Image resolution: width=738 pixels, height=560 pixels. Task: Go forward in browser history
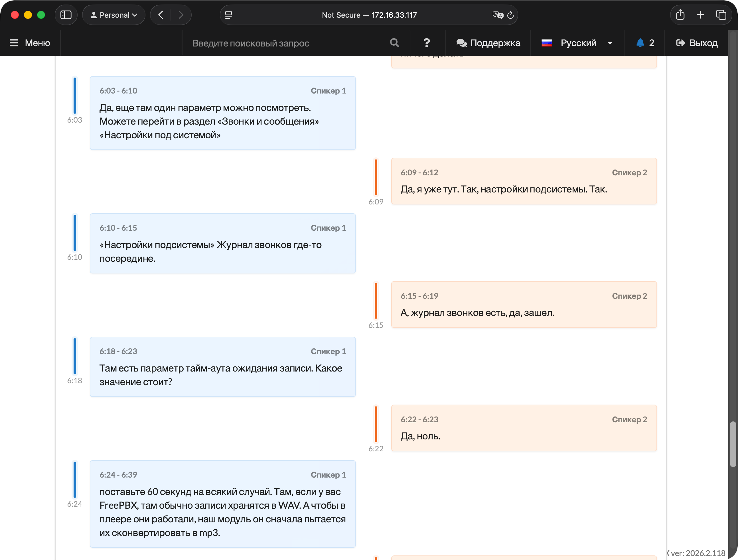click(181, 15)
